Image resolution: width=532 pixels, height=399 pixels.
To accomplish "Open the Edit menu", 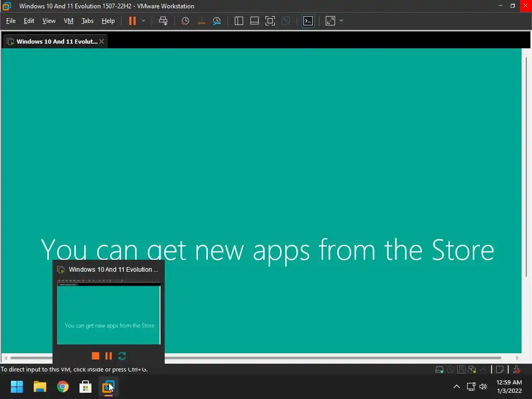I will (29, 21).
